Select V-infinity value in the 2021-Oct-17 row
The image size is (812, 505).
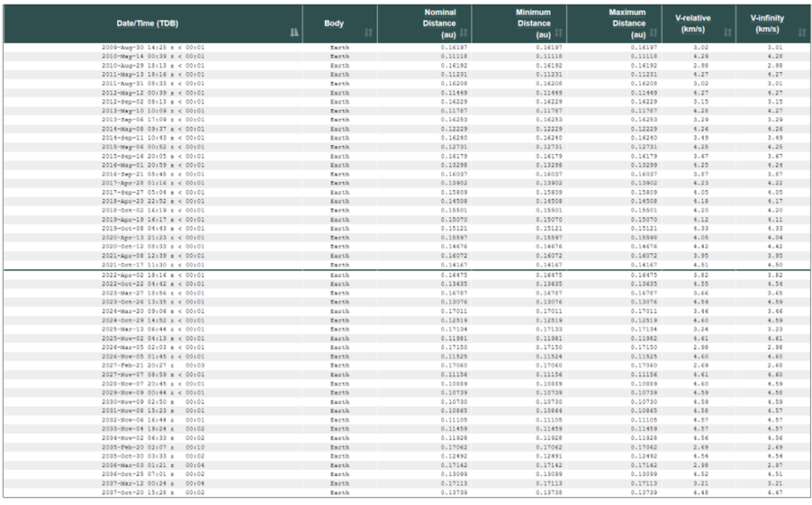[774, 265]
